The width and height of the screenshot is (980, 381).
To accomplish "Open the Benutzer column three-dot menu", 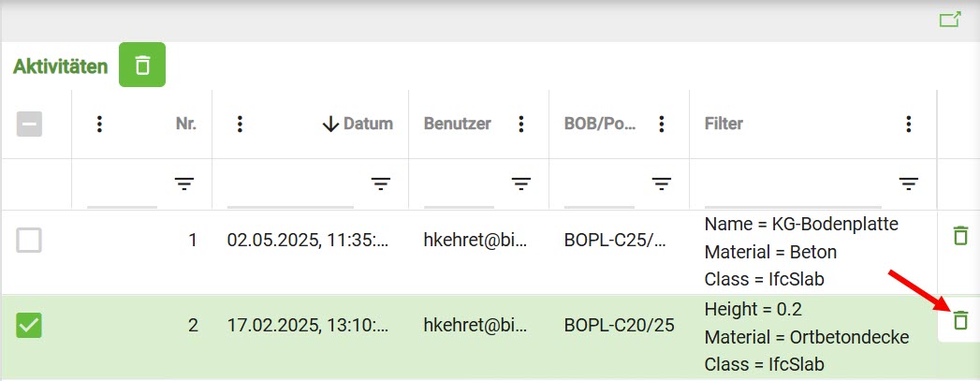I will (521, 124).
